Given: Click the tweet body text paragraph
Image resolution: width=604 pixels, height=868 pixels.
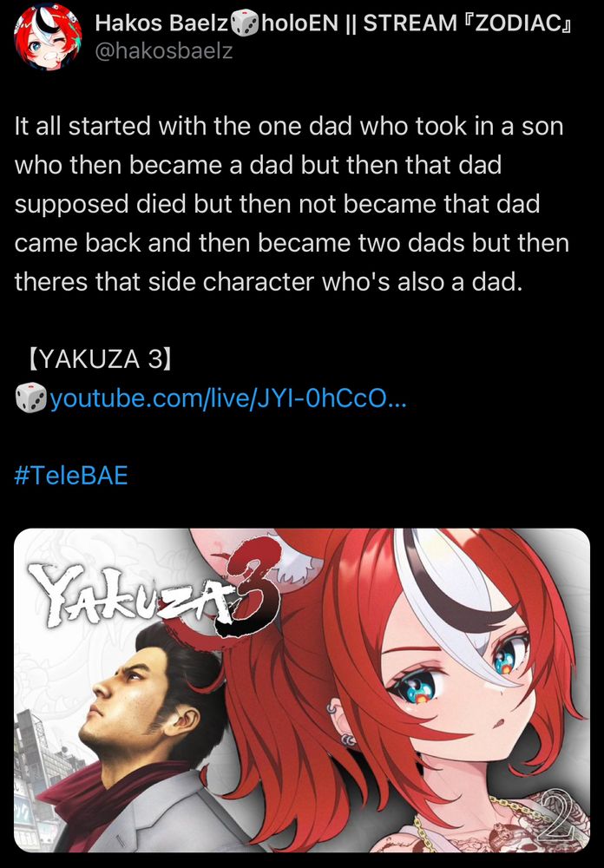Looking at the screenshot, I should [x=292, y=204].
